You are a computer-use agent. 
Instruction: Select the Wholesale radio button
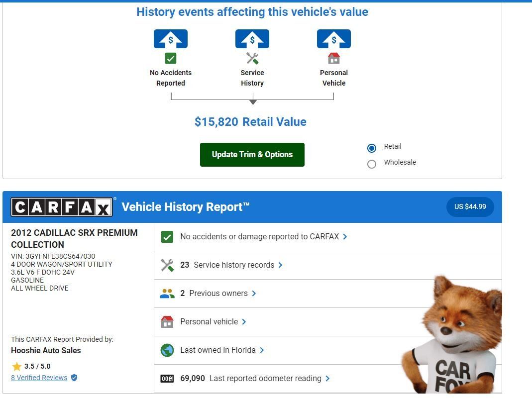(x=372, y=164)
